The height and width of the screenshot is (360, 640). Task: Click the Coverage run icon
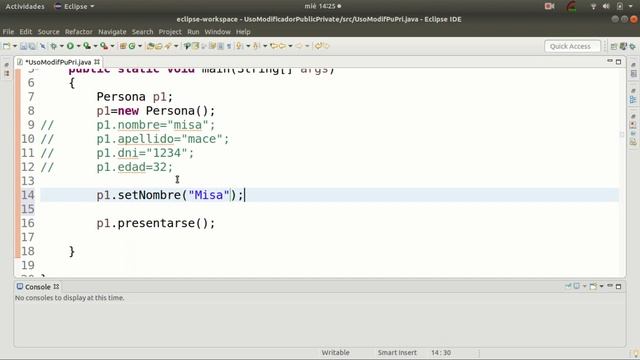pos(87,46)
